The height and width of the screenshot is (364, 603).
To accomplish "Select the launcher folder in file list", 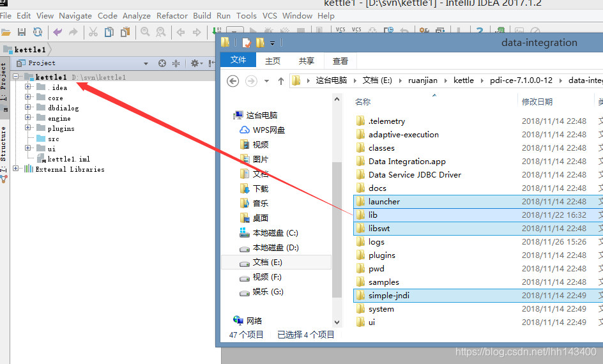I will pyautogui.click(x=478, y=201).
